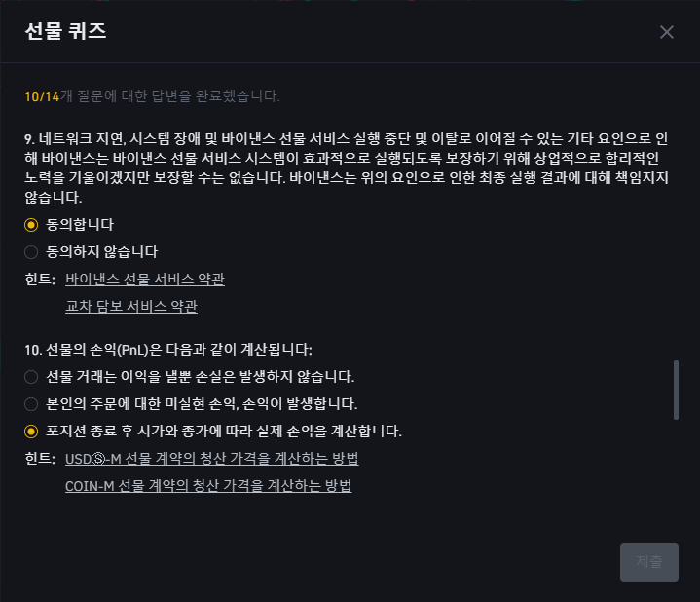Screen dimensions: 700x602
Task: Choose radio for 본인의 주문에 대한 미실현 손익 option
Action: (31, 404)
